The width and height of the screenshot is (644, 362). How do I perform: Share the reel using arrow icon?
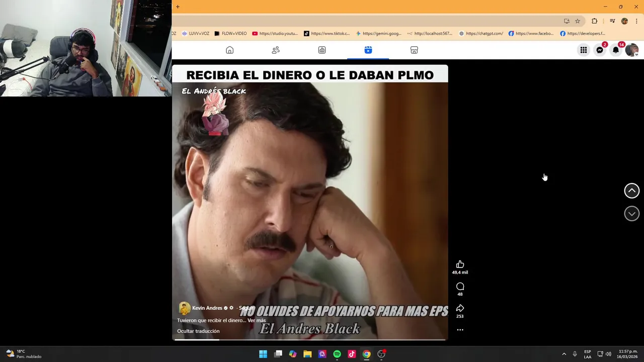pos(460,308)
